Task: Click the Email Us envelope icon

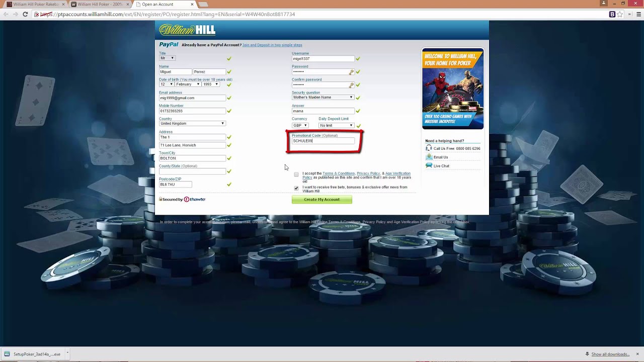Action: point(429,157)
